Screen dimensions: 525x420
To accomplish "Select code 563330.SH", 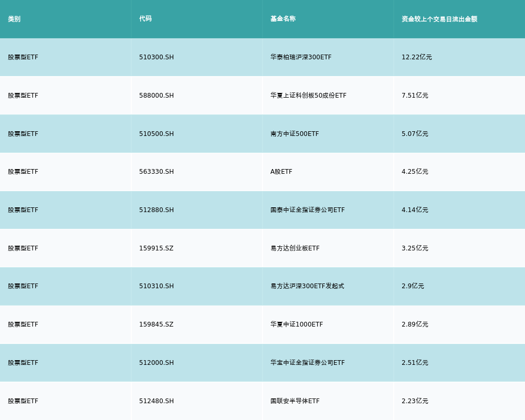I will click(x=156, y=172).
